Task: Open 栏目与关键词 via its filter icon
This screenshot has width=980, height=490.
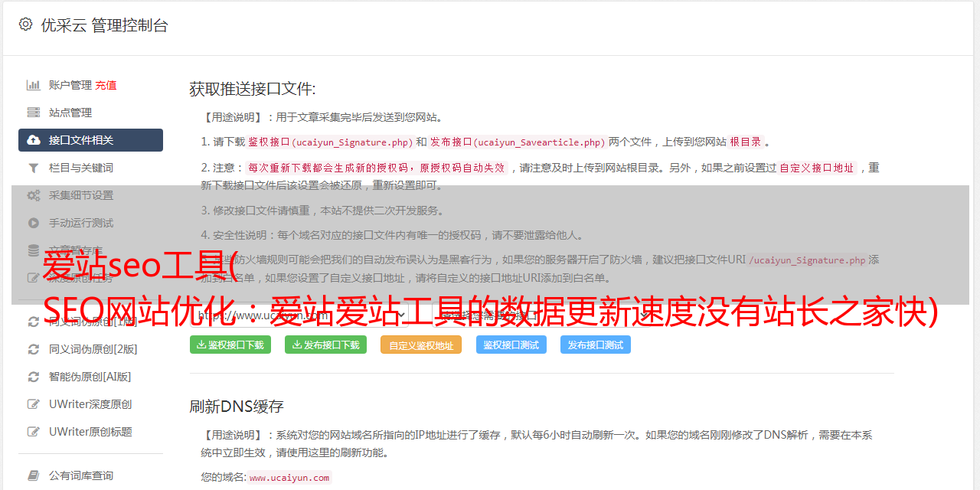Action: coord(34,168)
